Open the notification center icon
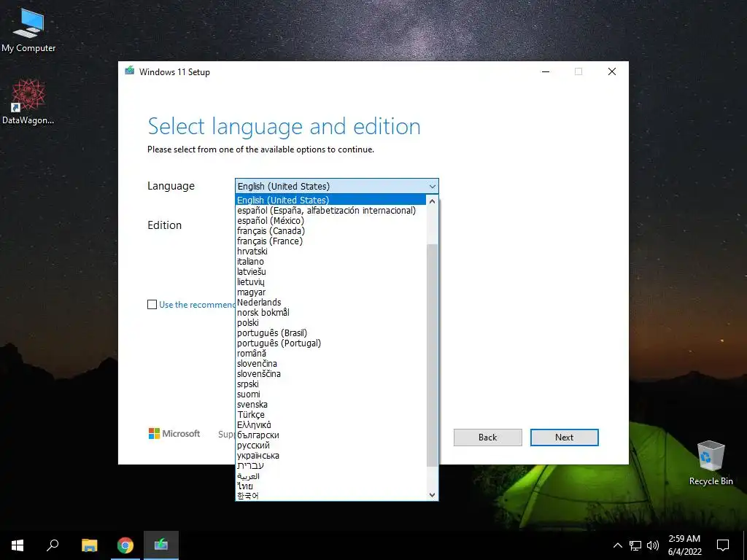The height and width of the screenshot is (560, 747). (x=723, y=545)
